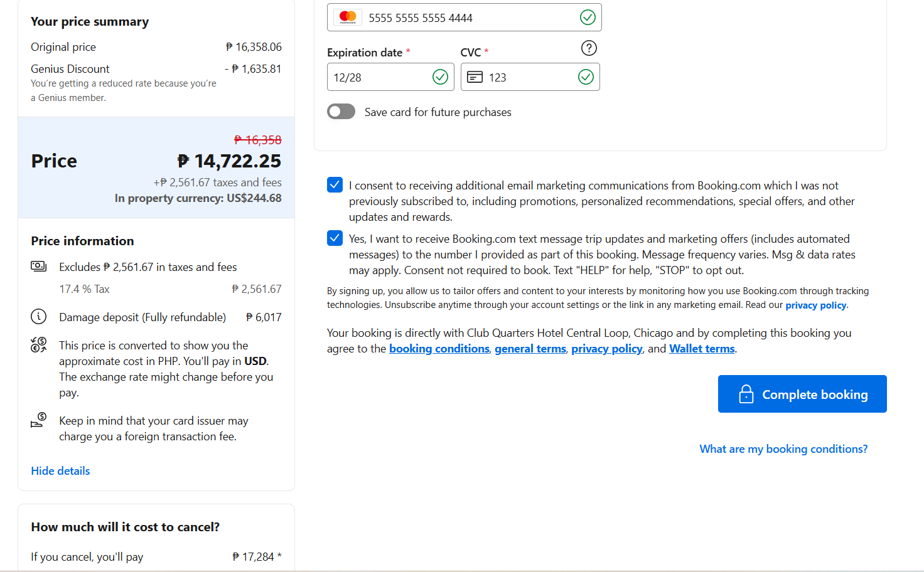Screen dimensions: 924x572
Task: Click the card number input field
Action: (x=465, y=18)
